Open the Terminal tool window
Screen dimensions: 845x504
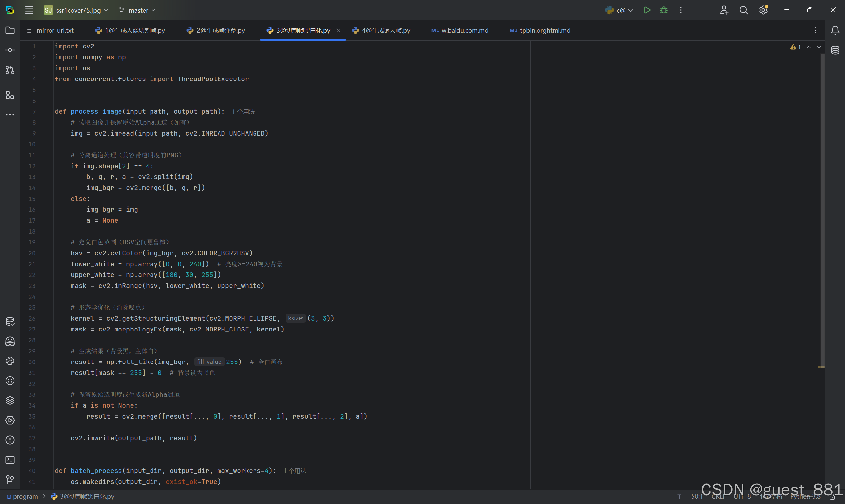10,459
